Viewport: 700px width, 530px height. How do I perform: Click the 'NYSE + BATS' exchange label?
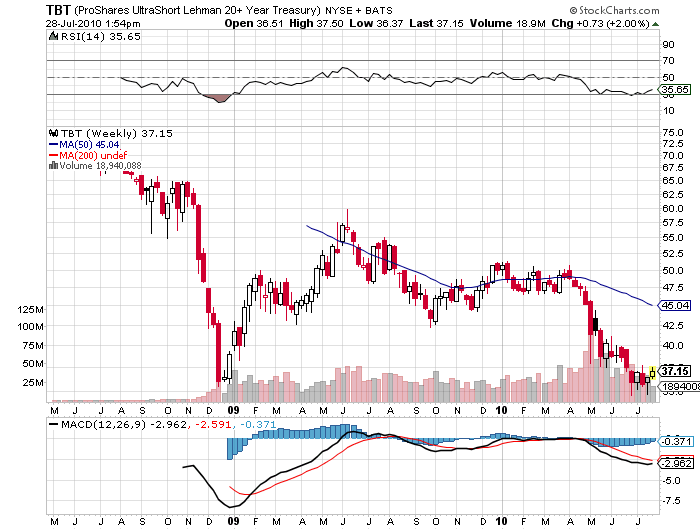[x=359, y=11]
